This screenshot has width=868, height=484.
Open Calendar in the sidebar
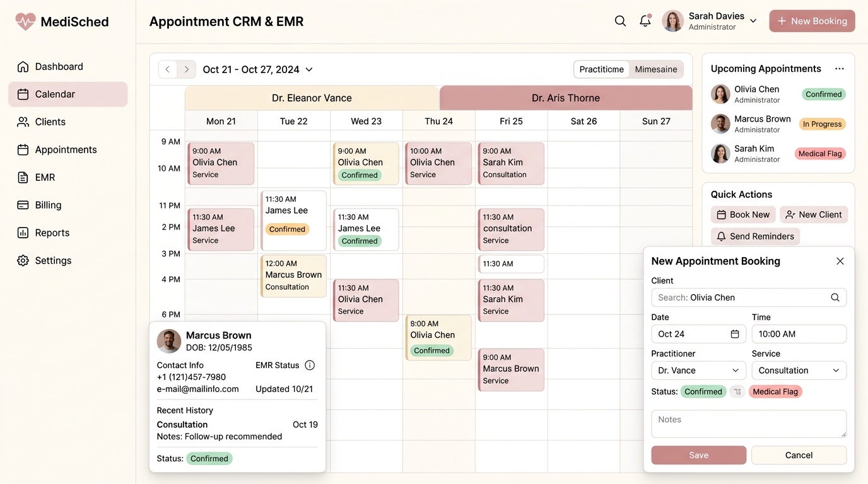(x=68, y=95)
